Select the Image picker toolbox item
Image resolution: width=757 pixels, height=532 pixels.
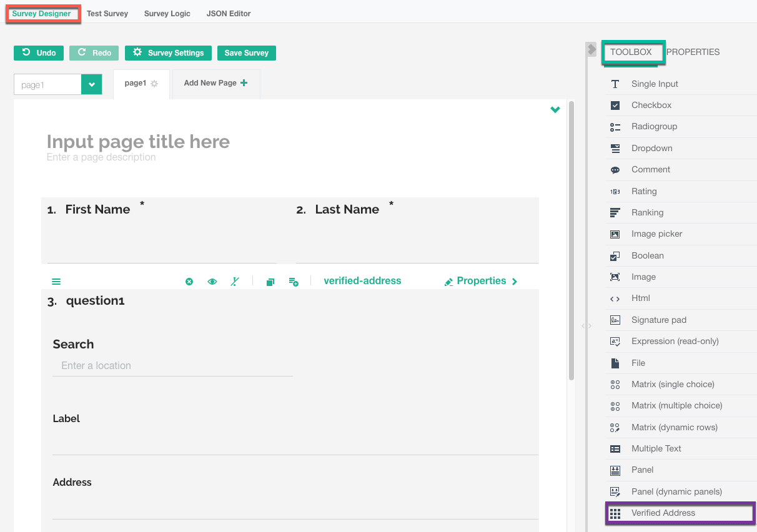click(x=656, y=234)
